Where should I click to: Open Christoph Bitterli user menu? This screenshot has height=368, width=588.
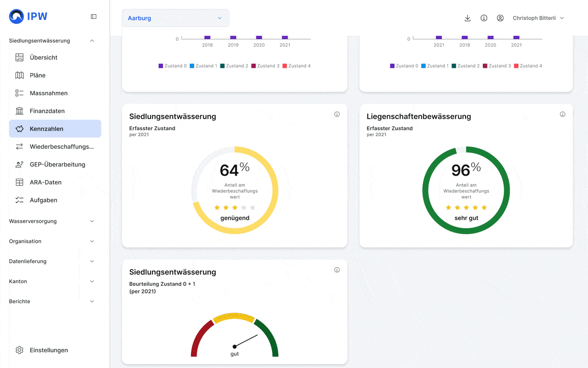538,18
